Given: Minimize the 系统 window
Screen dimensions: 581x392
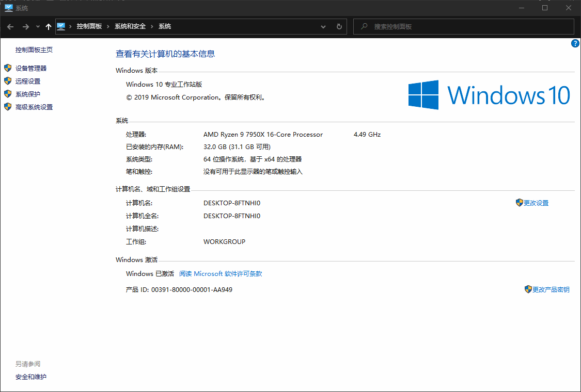Looking at the screenshot, I should pyautogui.click(x=522, y=8).
